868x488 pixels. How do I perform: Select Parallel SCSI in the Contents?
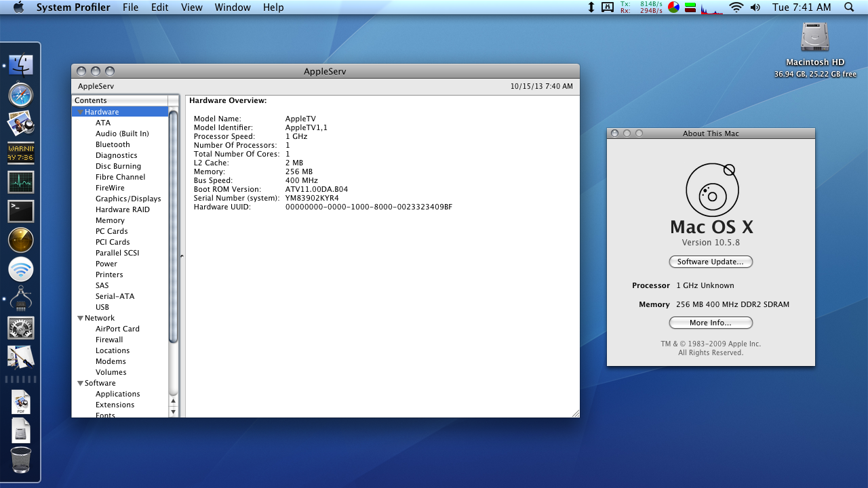[x=117, y=253]
